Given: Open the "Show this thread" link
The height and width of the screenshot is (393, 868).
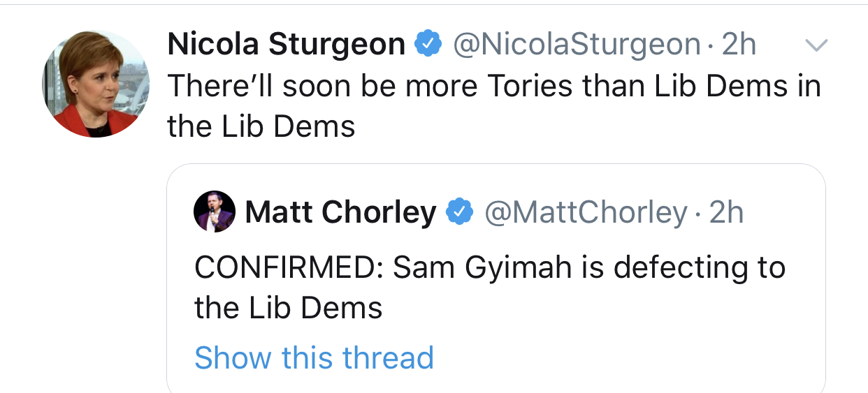Looking at the screenshot, I should click(x=314, y=358).
